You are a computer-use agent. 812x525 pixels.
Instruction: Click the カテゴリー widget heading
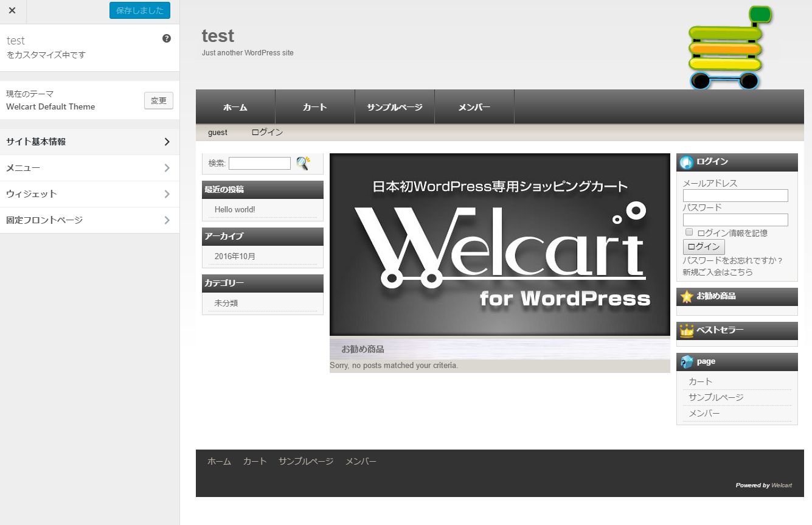click(x=263, y=283)
